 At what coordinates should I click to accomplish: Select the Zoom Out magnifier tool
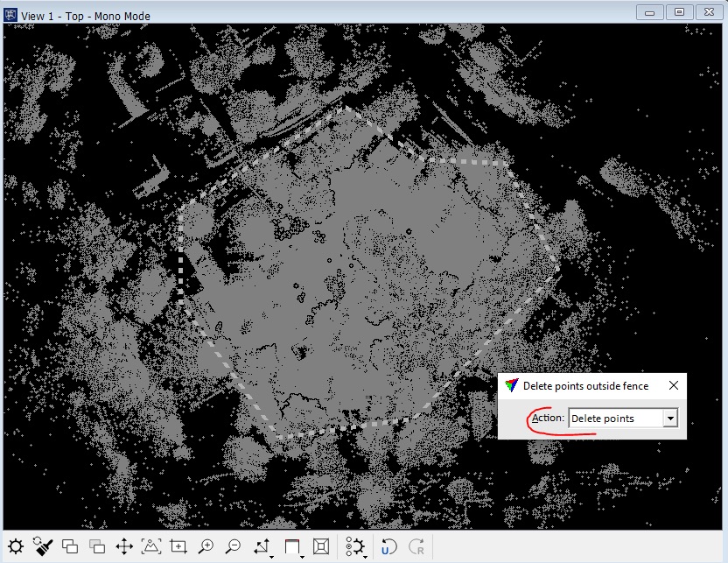click(232, 545)
